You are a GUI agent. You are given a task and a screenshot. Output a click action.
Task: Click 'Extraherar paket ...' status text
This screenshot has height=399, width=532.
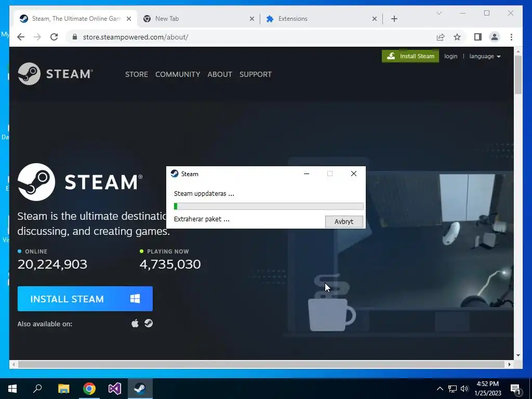pos(202,219)
